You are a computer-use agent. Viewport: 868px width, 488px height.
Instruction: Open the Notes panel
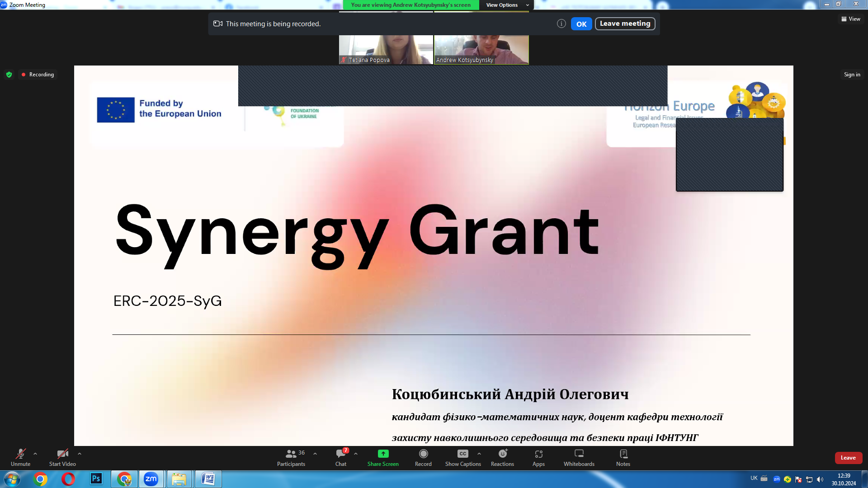pos(623,457)
